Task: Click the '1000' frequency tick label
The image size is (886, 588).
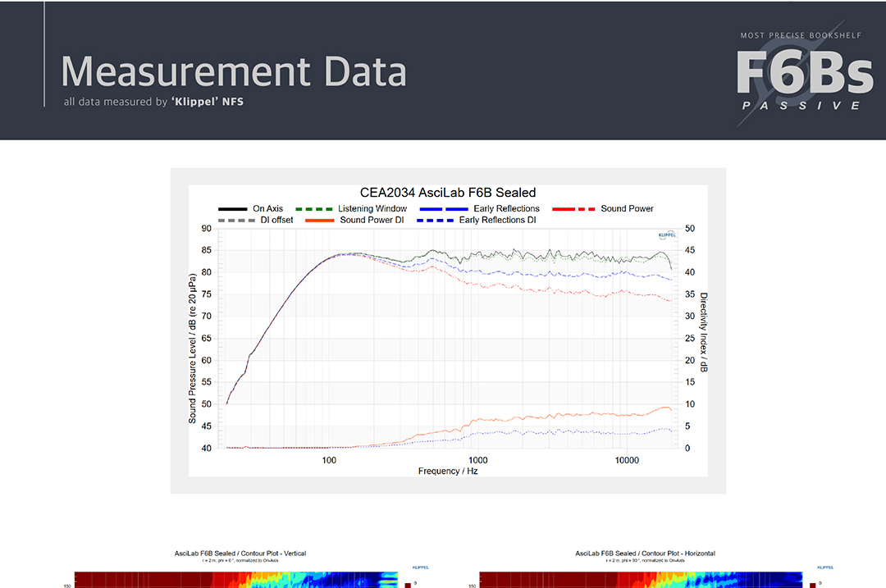Action: click(x=478, y=460)
